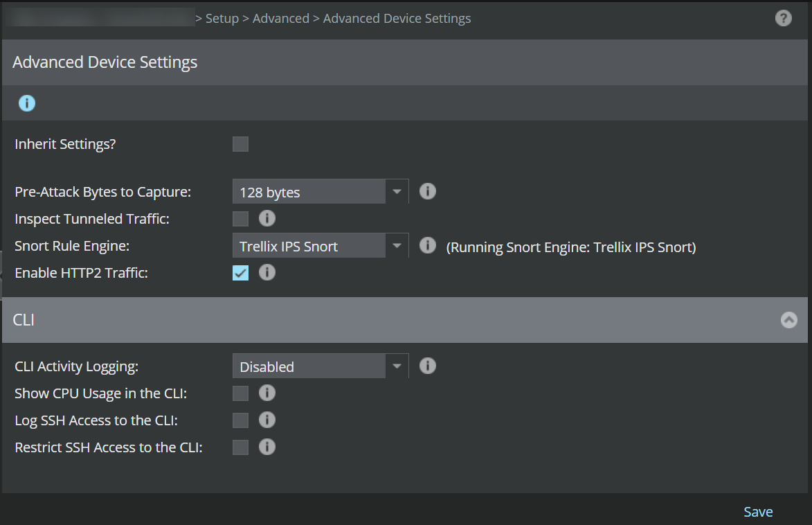Check Log SSH Access to the CLI
812x525 pixels.
coord(240,420)
